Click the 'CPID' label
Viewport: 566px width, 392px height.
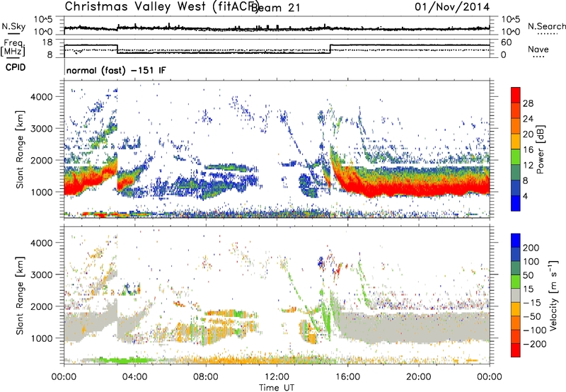(16, 67)
